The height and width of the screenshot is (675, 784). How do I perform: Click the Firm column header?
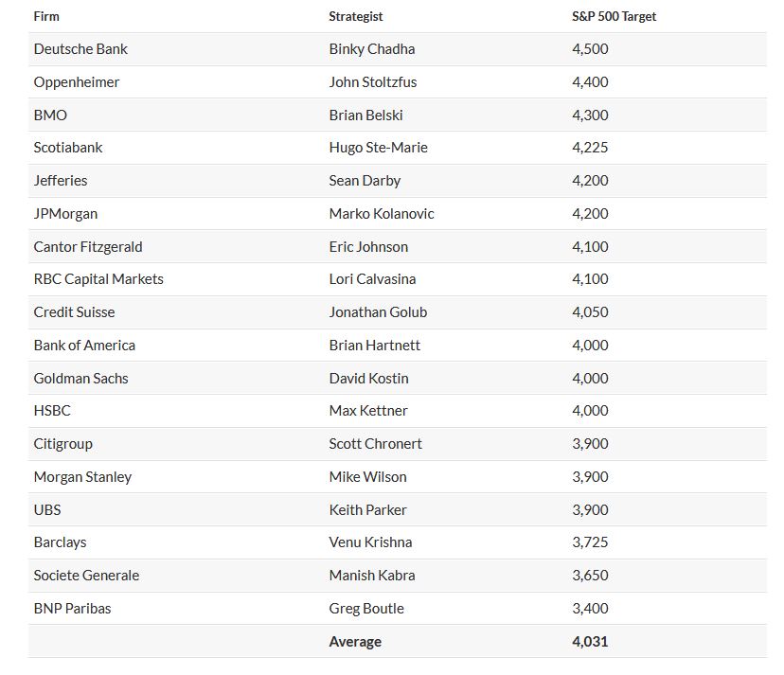tap(46, 16)
